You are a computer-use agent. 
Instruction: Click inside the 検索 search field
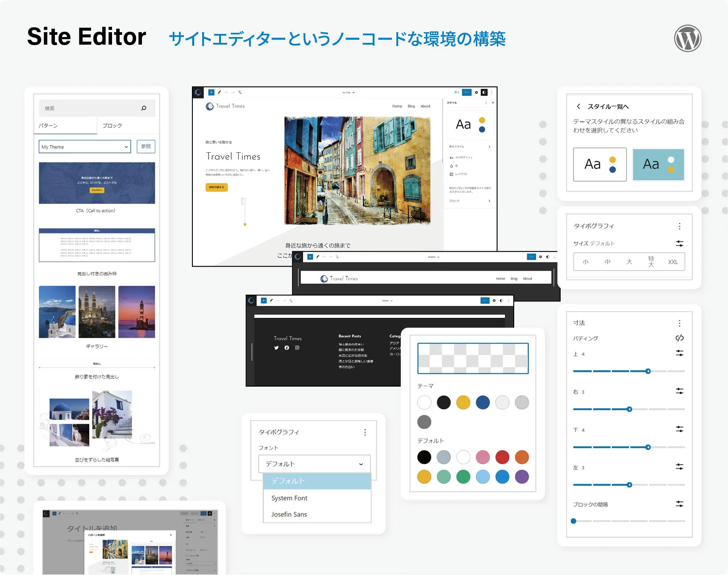[x=89, y=108]
